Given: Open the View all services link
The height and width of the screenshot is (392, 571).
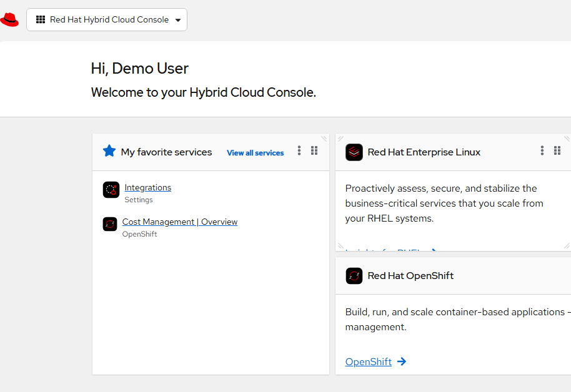Looking at the screenshot, I should tap(256, 153).
